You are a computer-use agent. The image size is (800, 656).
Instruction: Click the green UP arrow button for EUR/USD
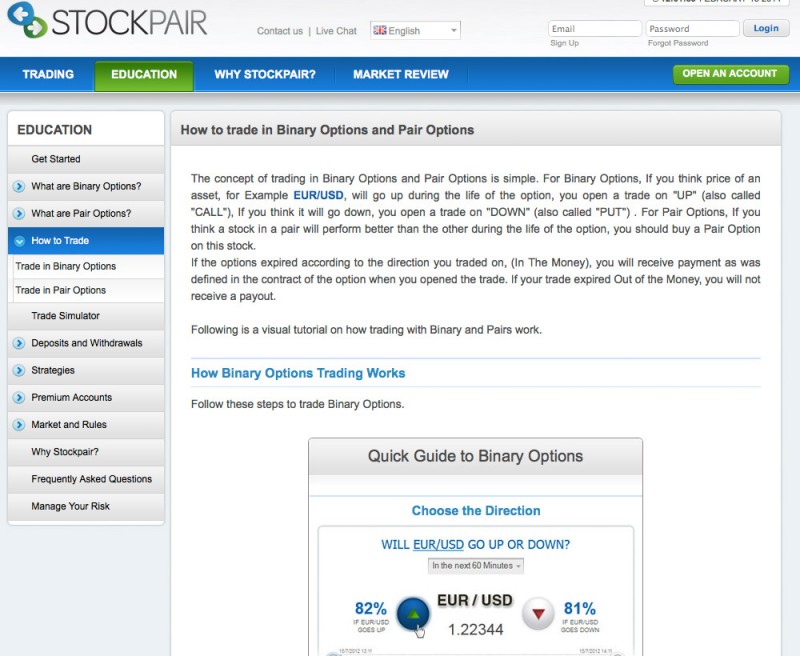(413, 614)
